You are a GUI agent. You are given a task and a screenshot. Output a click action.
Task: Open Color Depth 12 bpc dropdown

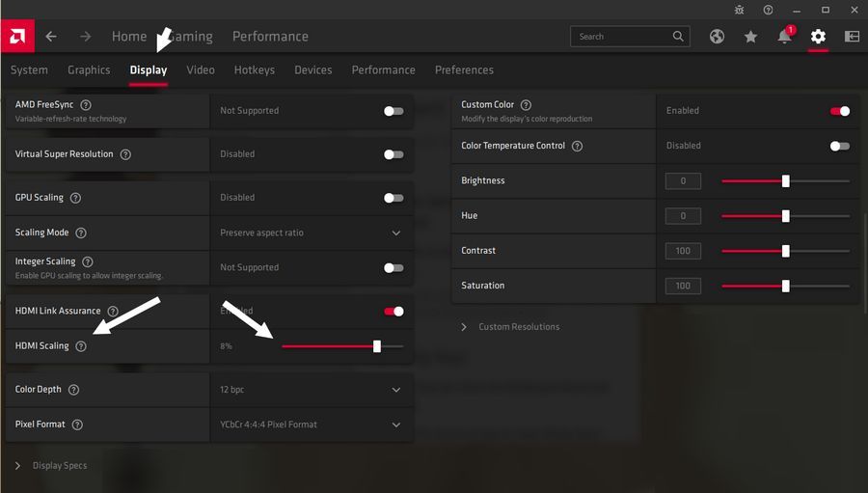312,390
